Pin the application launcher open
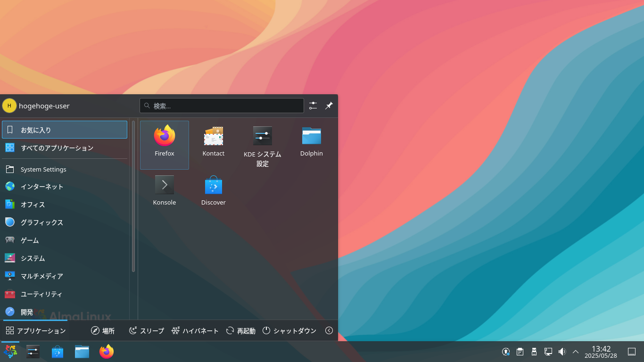The width and height of the screenshot is (644, 362). pyautogui.click(x=329, y=106)
